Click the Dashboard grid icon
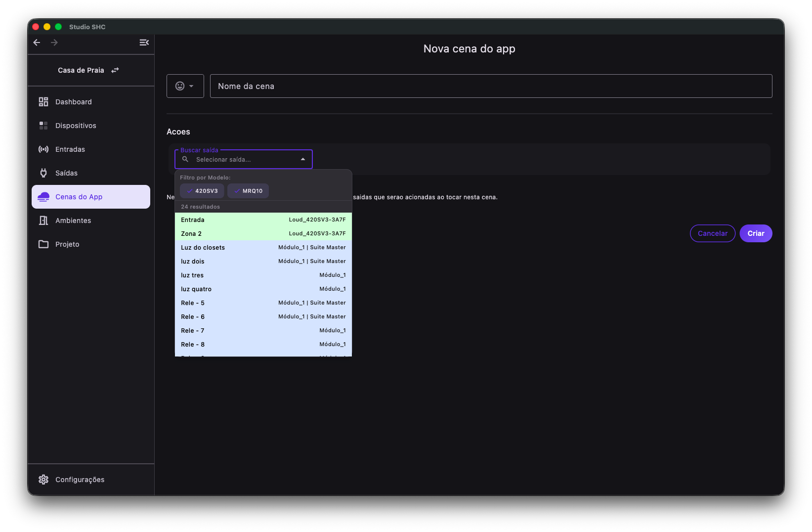Screen dimensions: 812x532 (43, 102)
